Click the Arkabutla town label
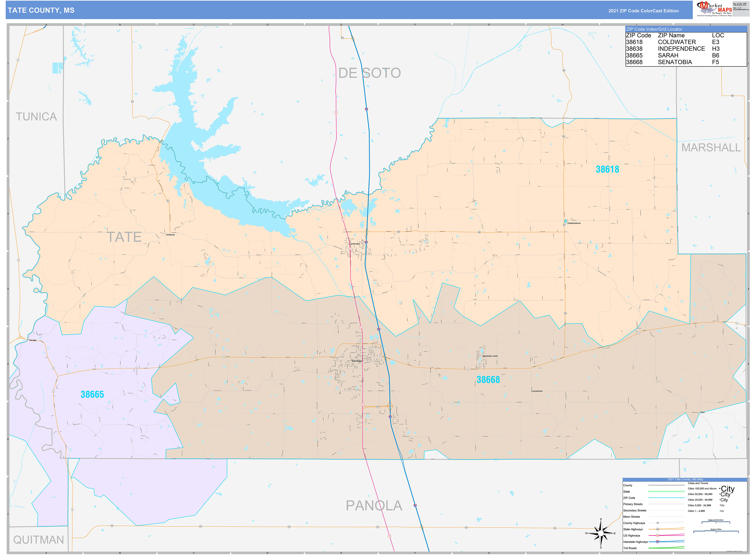The width and height of the screenshot is (756, 555). (170, 235)
